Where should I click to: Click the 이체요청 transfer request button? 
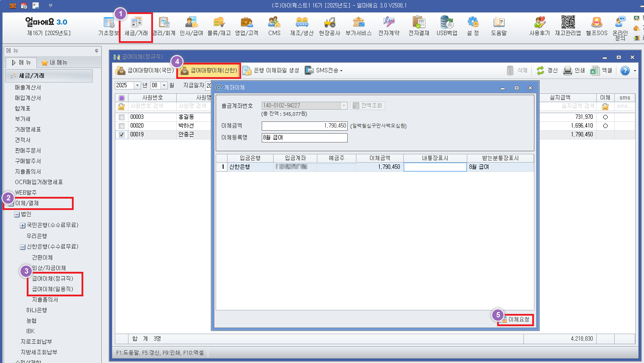[516, 320]
